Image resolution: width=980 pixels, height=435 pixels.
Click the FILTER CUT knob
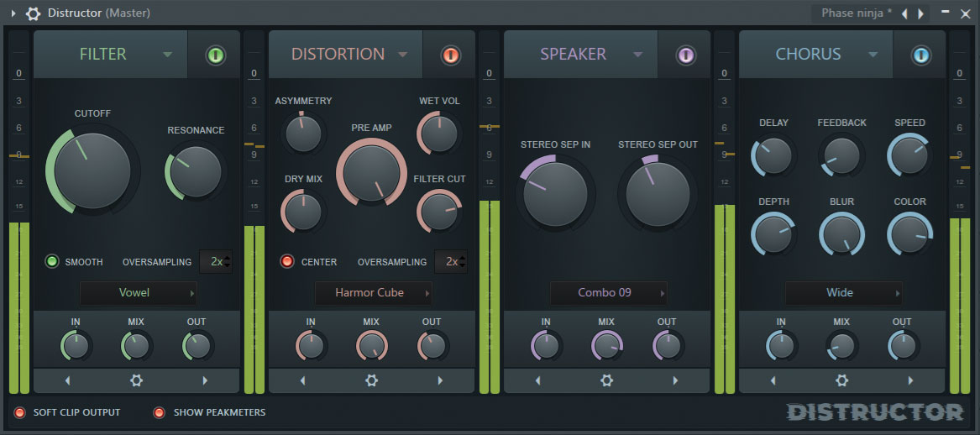point(439,212)
